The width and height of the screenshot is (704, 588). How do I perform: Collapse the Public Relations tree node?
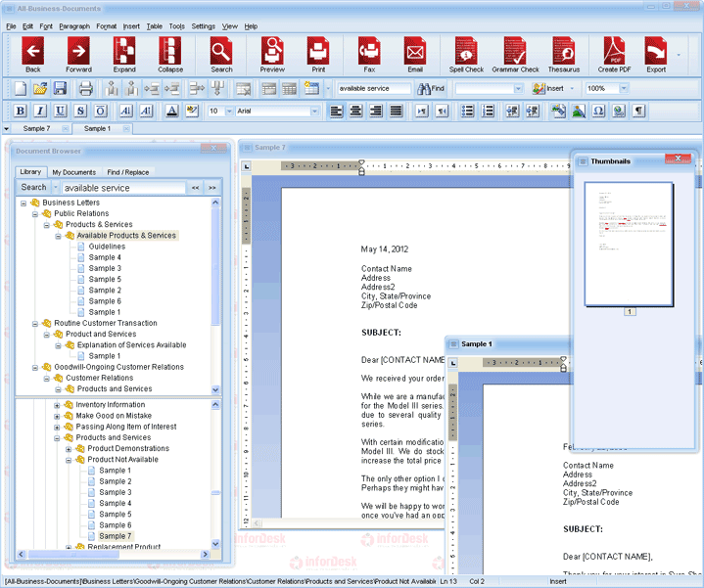click(35, 214)
